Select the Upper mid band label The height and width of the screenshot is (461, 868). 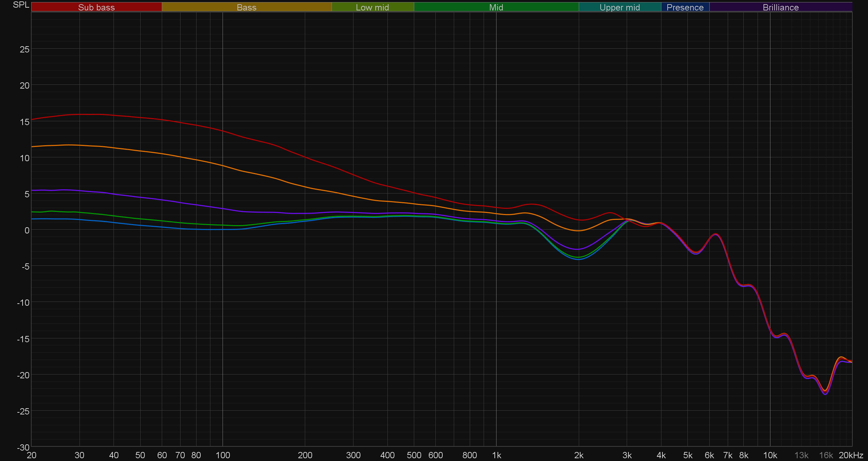point(619,7)
